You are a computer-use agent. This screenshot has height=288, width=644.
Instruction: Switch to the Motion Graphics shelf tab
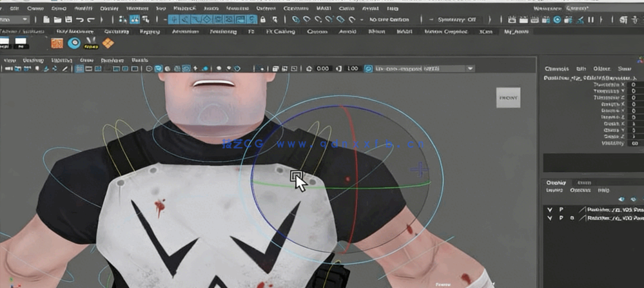444,31
